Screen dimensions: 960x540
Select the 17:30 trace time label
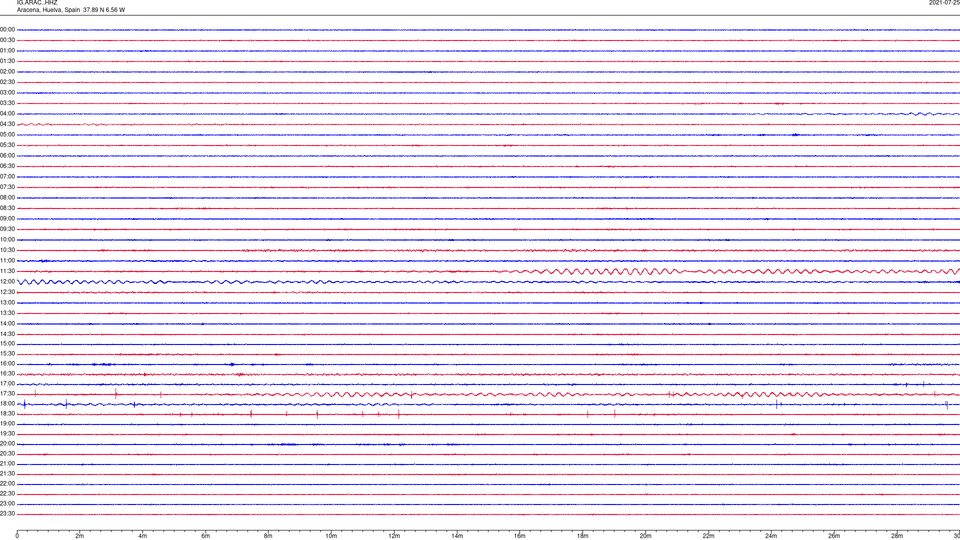[x=7, y=394]
